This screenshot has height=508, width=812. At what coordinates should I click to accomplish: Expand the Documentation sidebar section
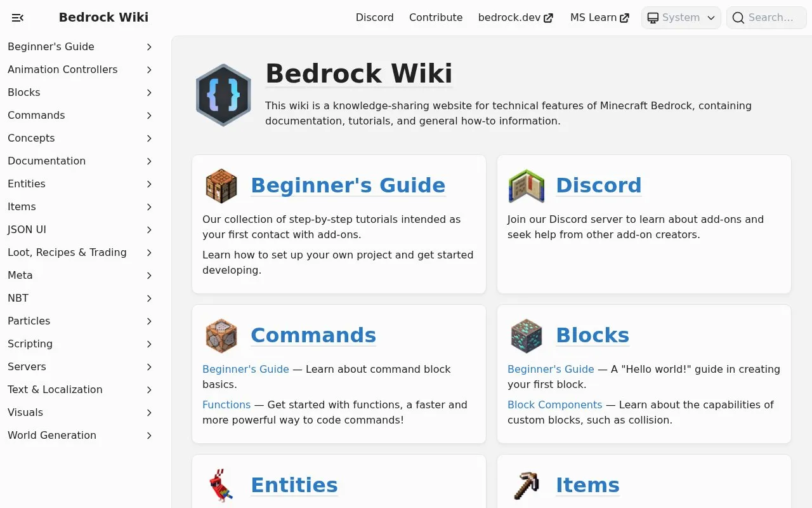click(149, 161)
